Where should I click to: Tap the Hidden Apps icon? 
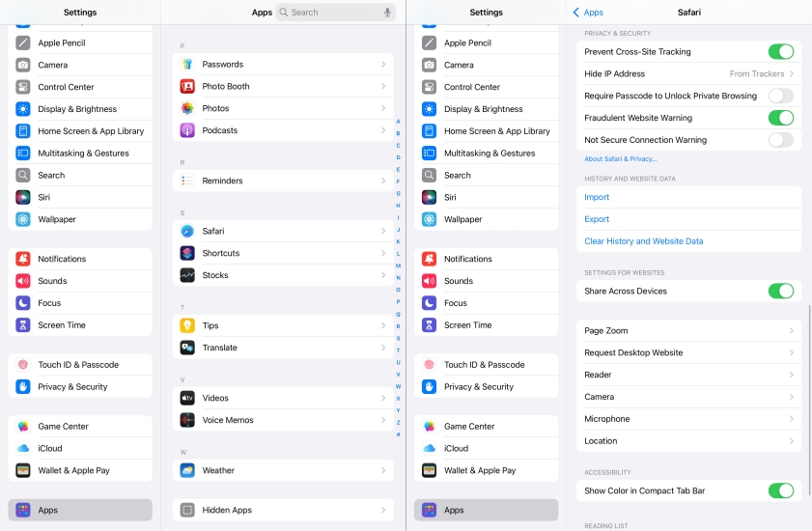click(x=187, y=511)
